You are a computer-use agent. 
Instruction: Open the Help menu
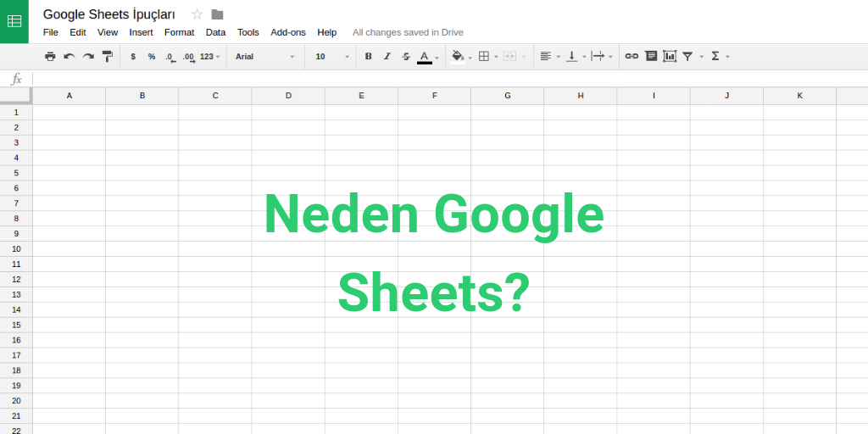click(326, 32)
